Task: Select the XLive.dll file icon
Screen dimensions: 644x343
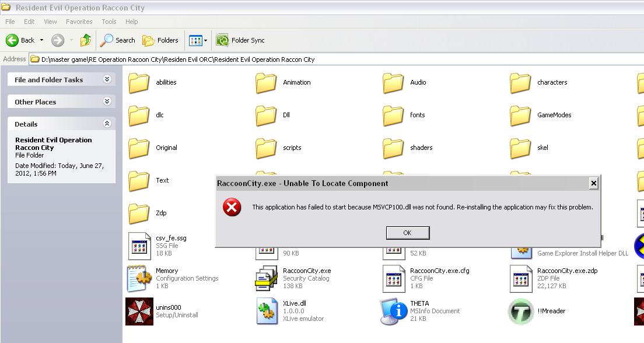Action: click(267, 311)
